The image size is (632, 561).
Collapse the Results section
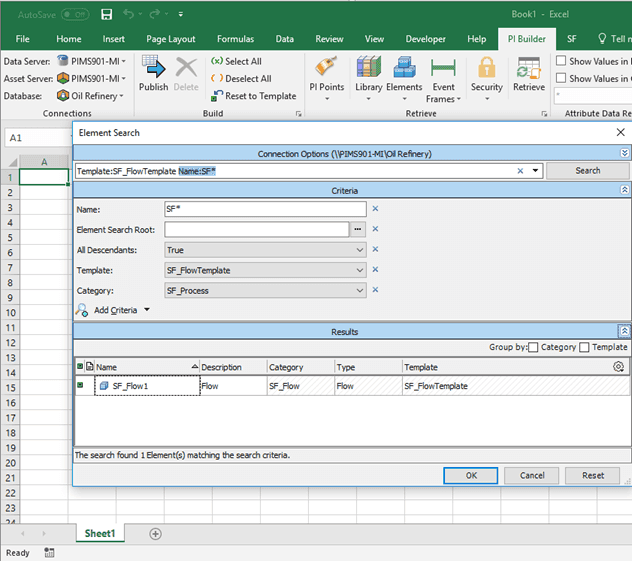(624, 331)
